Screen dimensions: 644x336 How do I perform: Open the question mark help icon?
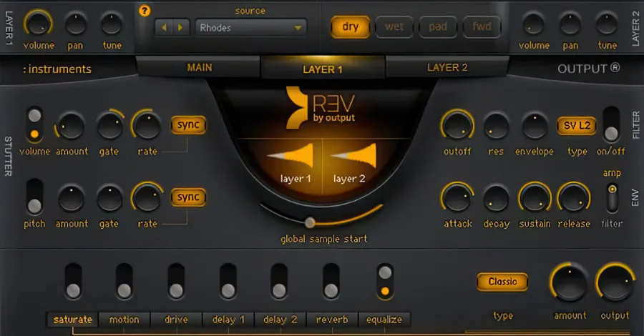(144, 11)
